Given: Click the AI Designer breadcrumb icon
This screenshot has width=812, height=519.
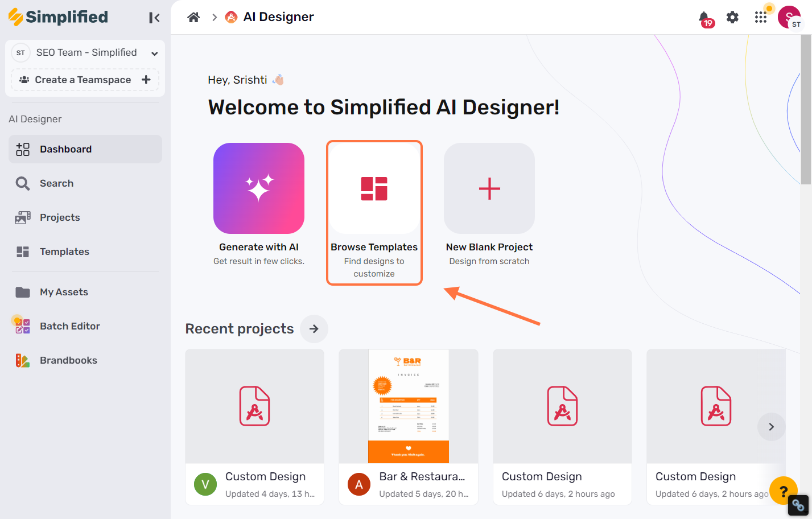Looking at the screenshot, I should pyautogui.click(x=231, y=17).
